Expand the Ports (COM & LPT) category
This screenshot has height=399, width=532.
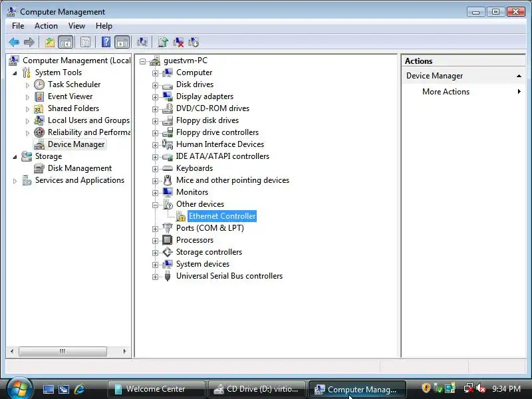click(155, 229)
